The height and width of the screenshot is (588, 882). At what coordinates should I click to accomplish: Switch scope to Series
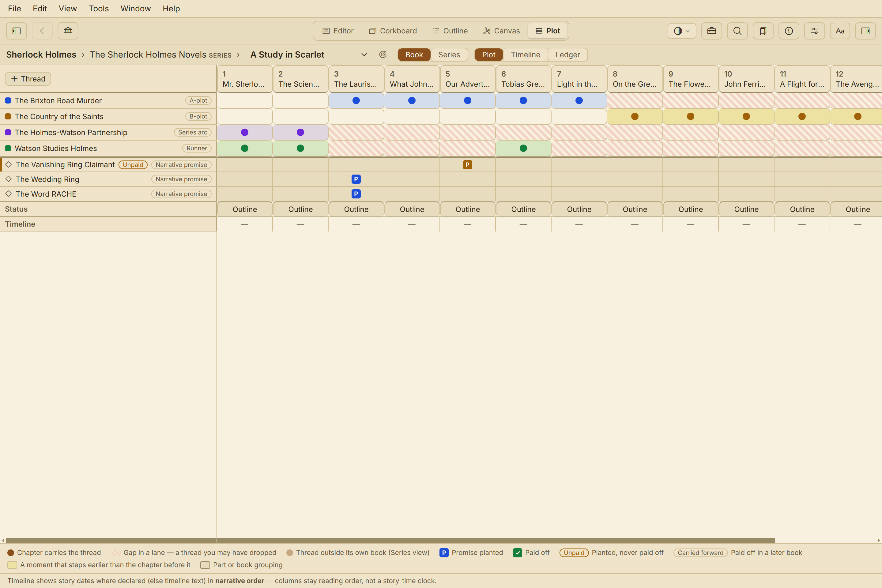(x=449, y=55)
